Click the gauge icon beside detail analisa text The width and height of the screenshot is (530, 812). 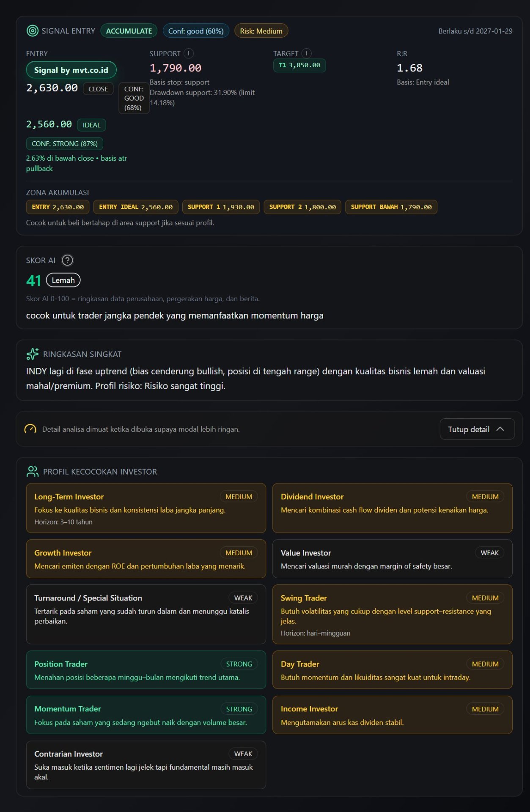30,429
